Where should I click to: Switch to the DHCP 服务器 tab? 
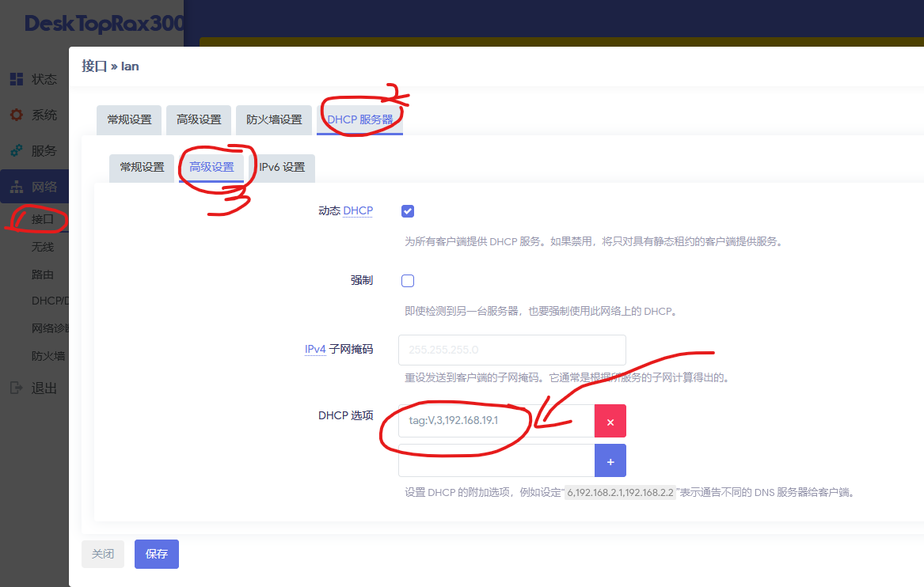[359, 119]
